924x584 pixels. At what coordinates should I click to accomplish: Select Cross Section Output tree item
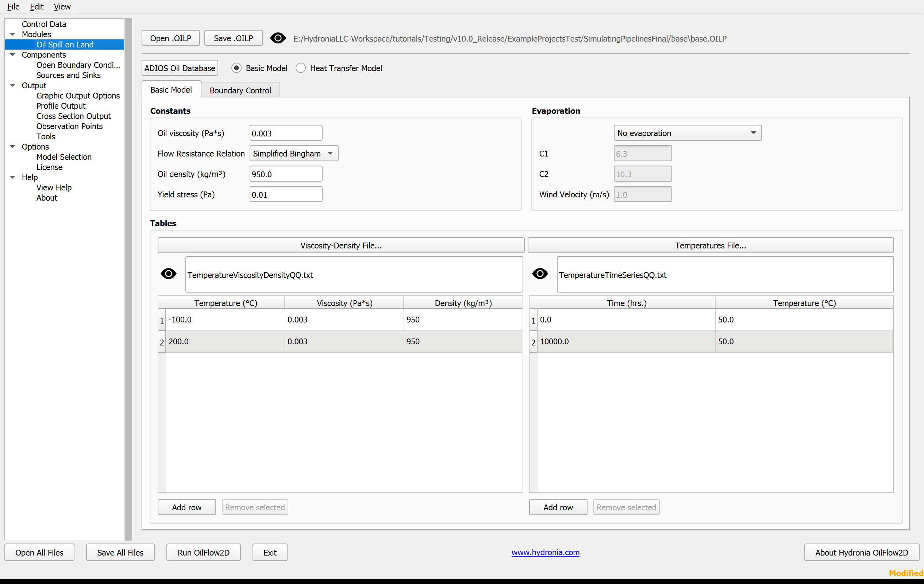click(x=74, y=116)
